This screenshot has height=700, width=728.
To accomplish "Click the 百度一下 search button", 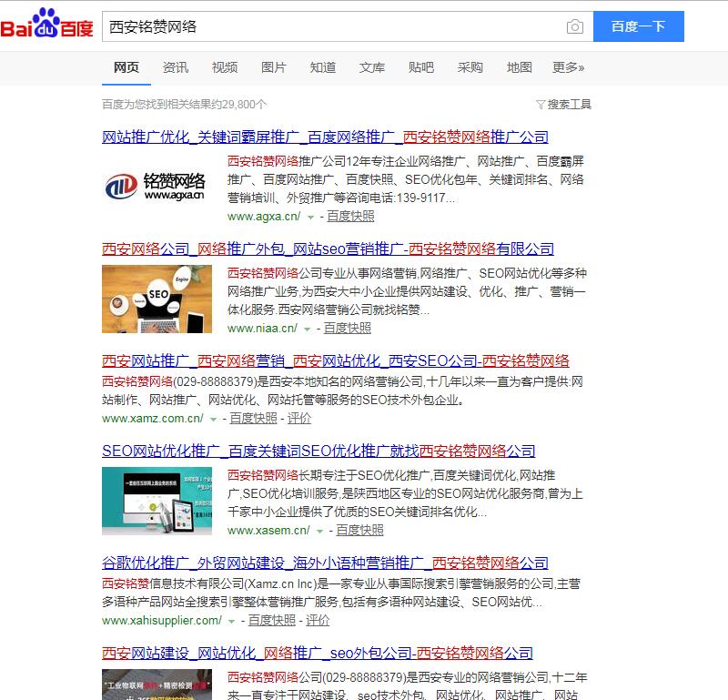I will point(638,26).
